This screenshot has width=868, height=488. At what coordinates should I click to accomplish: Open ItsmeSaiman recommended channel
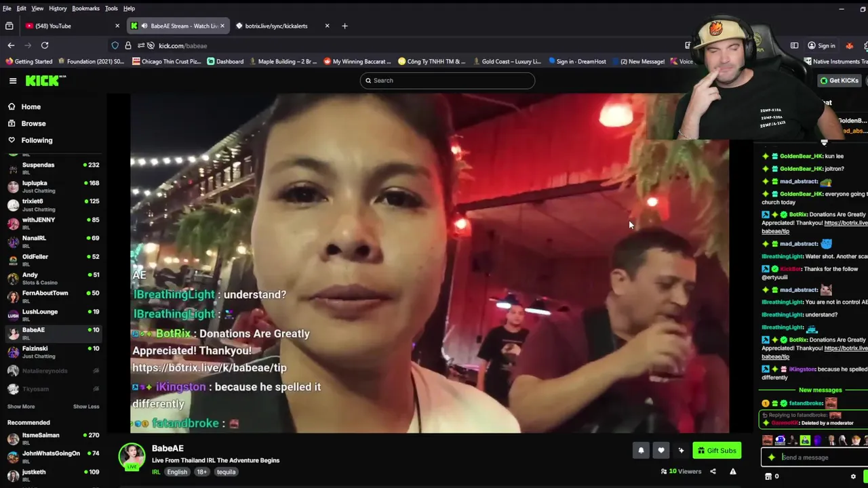point(53,439)
